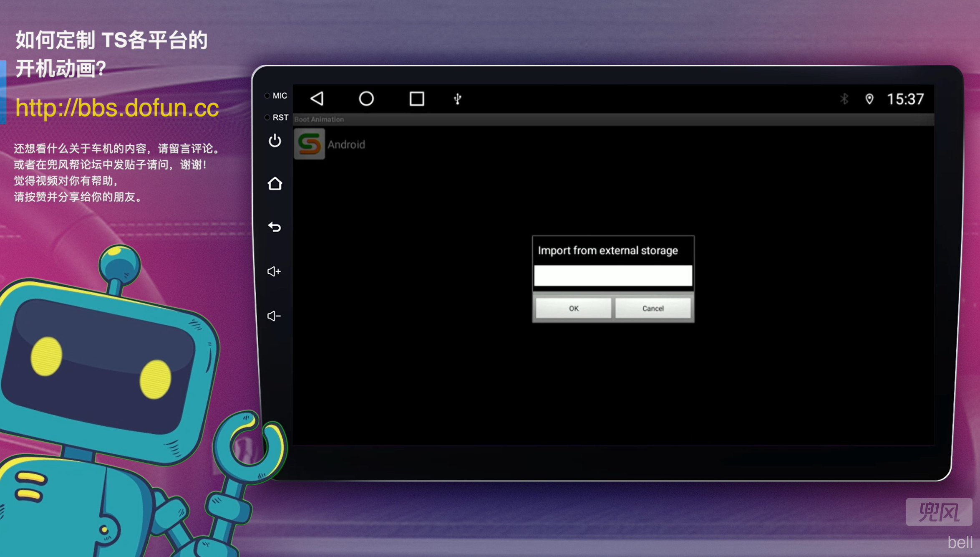Focus the external storage text field
The height and width of the screenshot is (557, 980).
coord(612,276)
